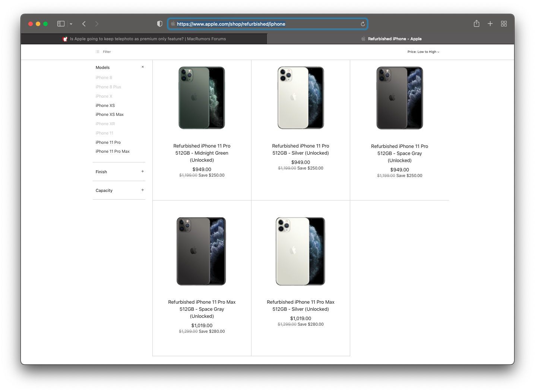
Task: Open Refurbished iPhone 11 Pro Max Space Gray link
Action: pos(202,309)
